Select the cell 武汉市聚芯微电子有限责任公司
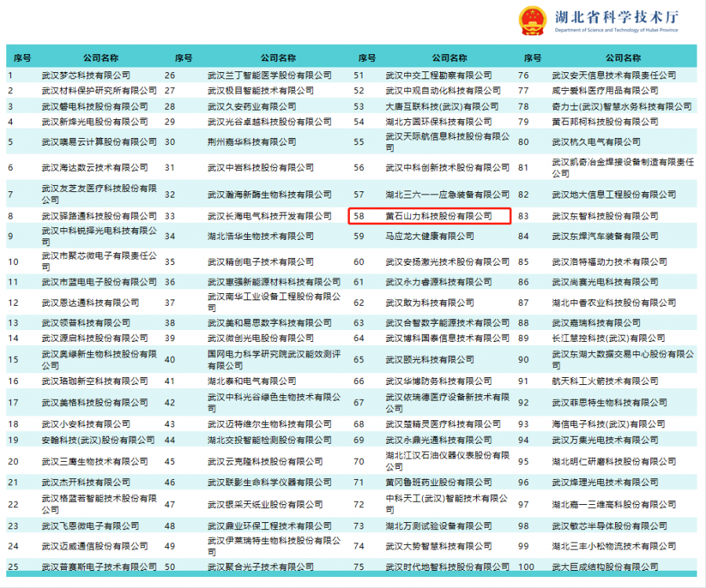The image size is (706, 588). point(99,261)
